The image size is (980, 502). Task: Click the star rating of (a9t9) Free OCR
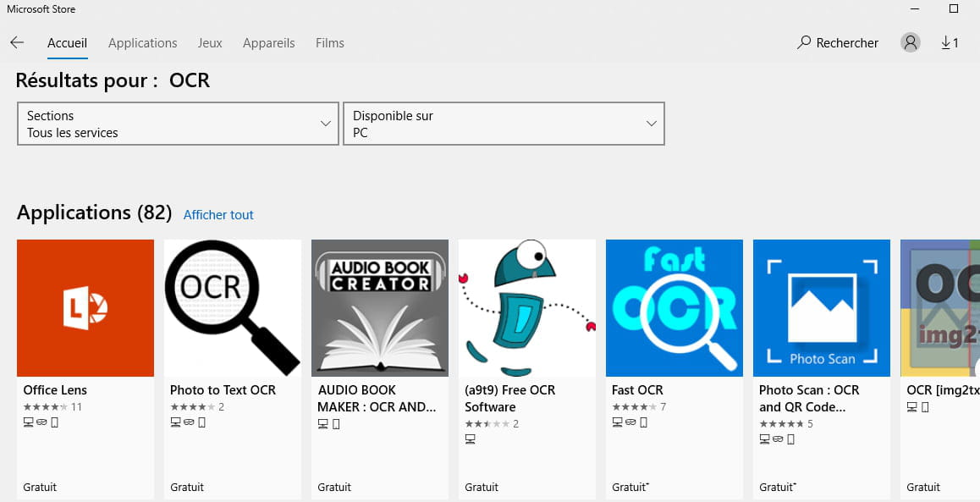[x=487, y=424]
